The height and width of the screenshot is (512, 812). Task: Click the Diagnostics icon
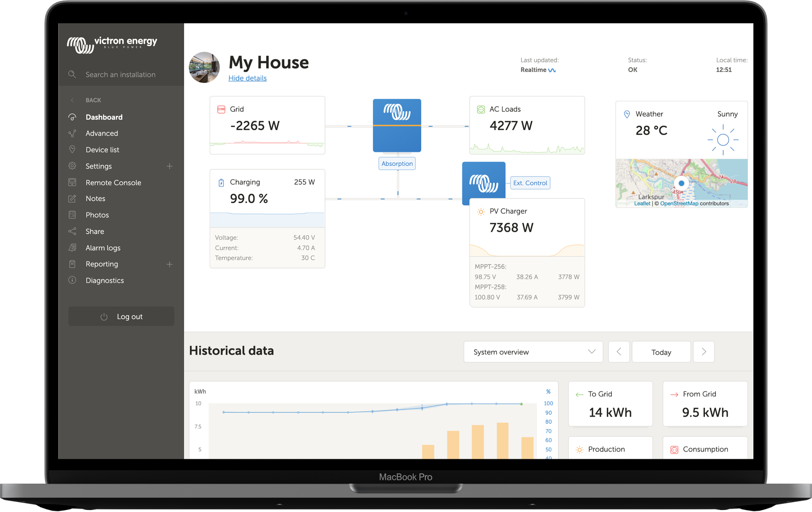click(72, 280)
